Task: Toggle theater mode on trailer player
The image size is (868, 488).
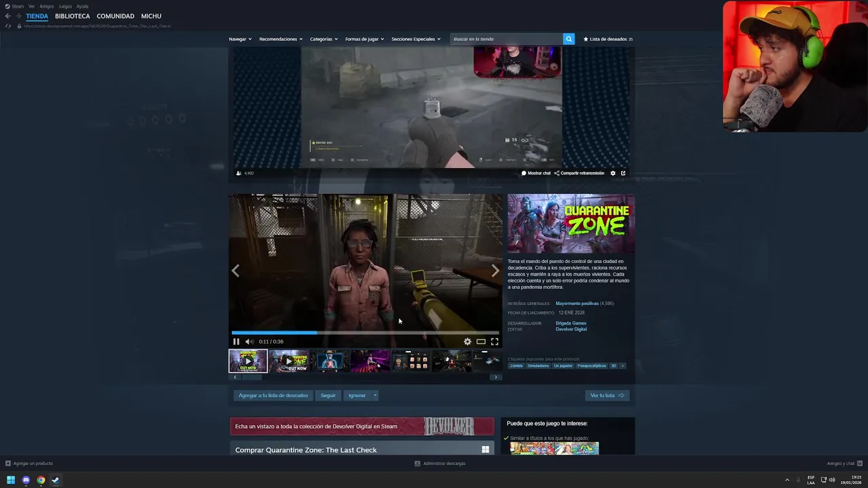Action: pos(481,342)
